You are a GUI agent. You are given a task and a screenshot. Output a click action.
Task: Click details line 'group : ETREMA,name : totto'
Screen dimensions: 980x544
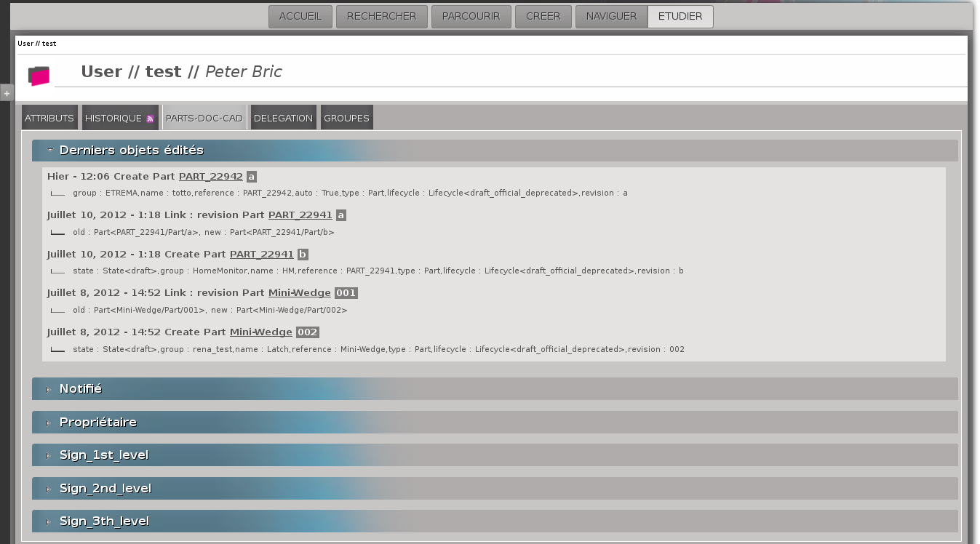(350, 193)
